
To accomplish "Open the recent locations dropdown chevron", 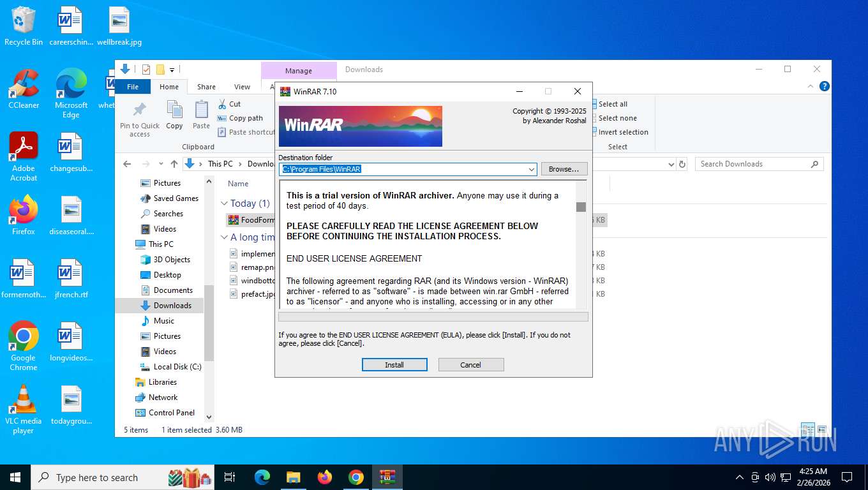I will (161, 164).
